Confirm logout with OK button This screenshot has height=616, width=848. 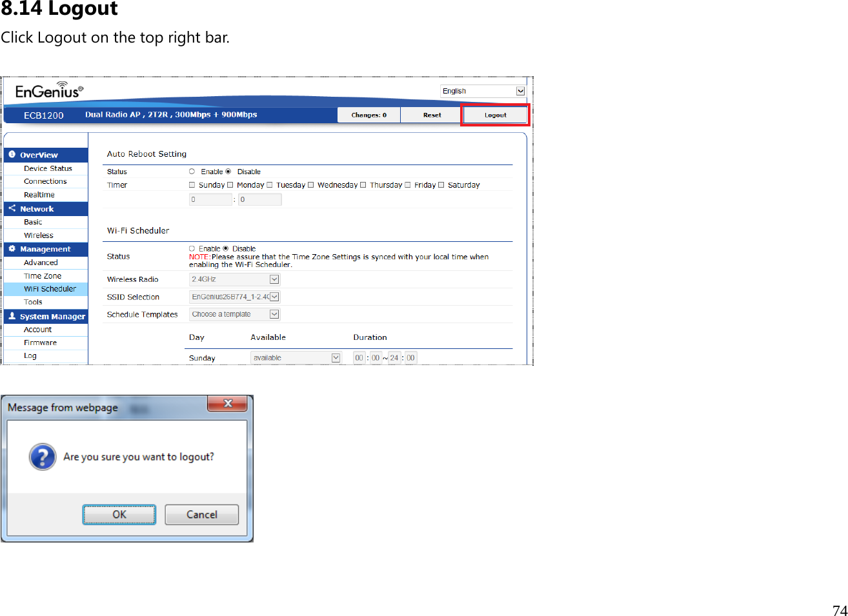coord(119,515)
